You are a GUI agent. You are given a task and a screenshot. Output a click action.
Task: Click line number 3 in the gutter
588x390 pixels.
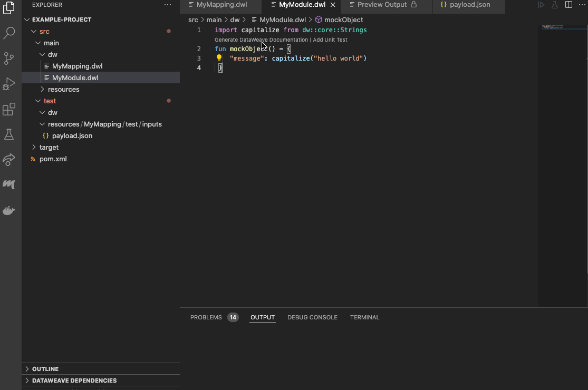[199, 58]
